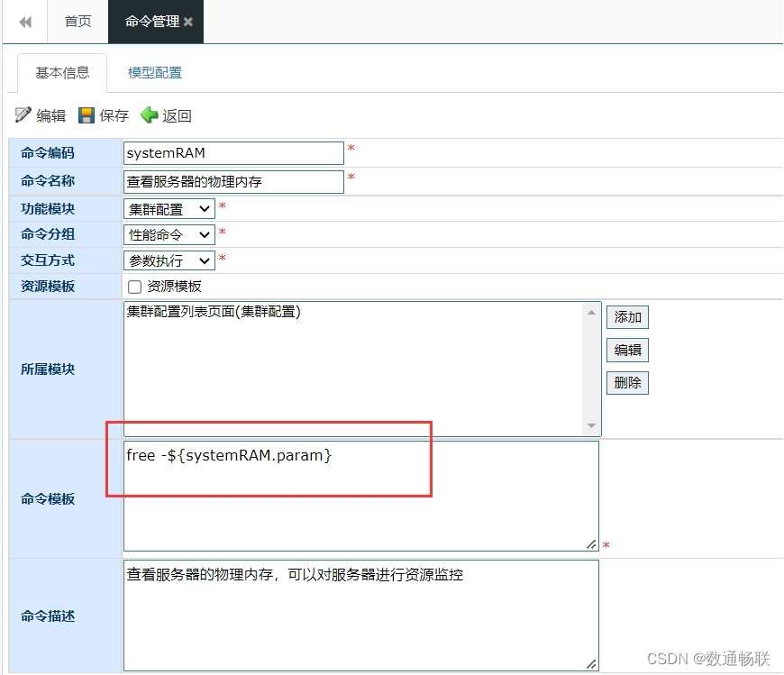
Task: Click the 删除 button beside 所属模块 list
Action: click(627, 383)
